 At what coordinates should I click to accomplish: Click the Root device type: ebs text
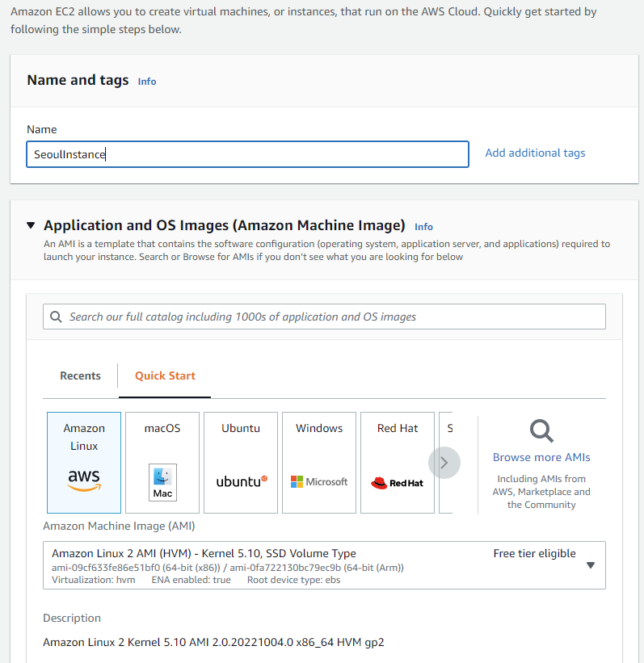(x=293, y=580)
